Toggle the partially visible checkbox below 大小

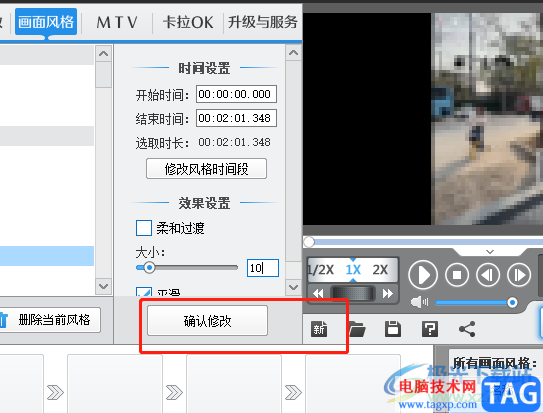click(144, 291)
